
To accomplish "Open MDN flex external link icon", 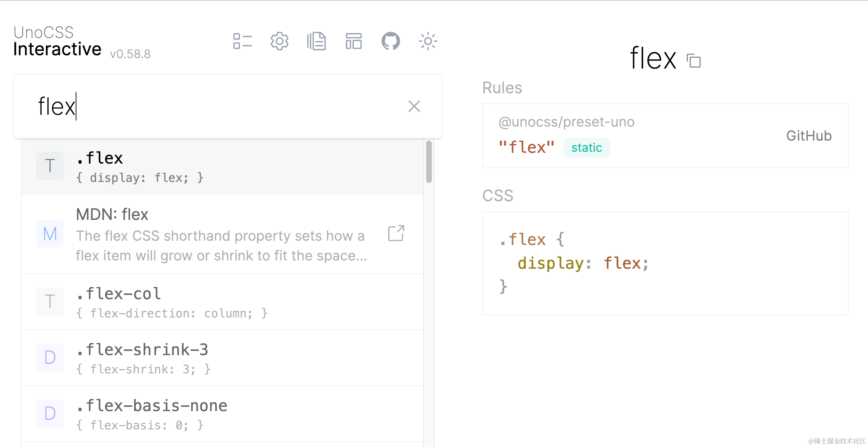I will [396, 234].
